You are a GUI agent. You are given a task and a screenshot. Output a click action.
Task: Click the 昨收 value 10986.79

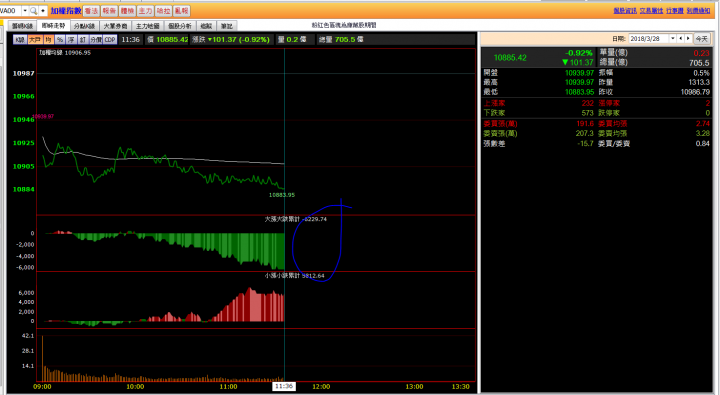pyautogui.click(x=695, y=92)
